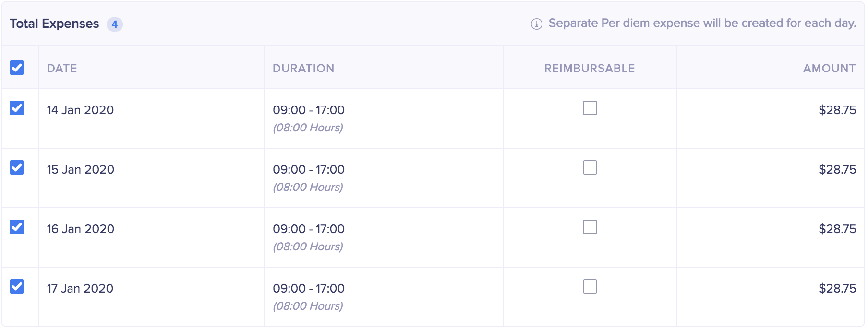Select the 14 Jan 2020 date cell

80,110
